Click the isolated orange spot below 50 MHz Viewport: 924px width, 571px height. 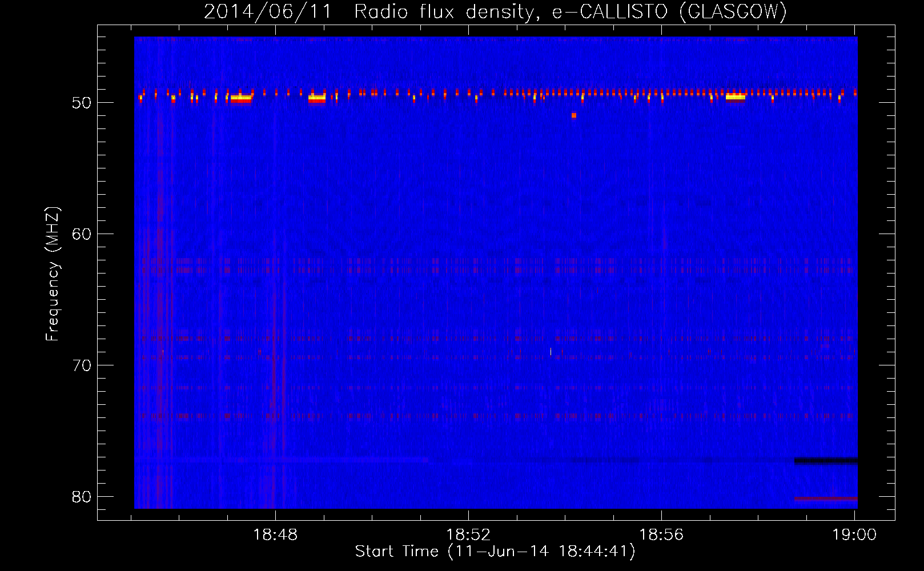(574, 115)
